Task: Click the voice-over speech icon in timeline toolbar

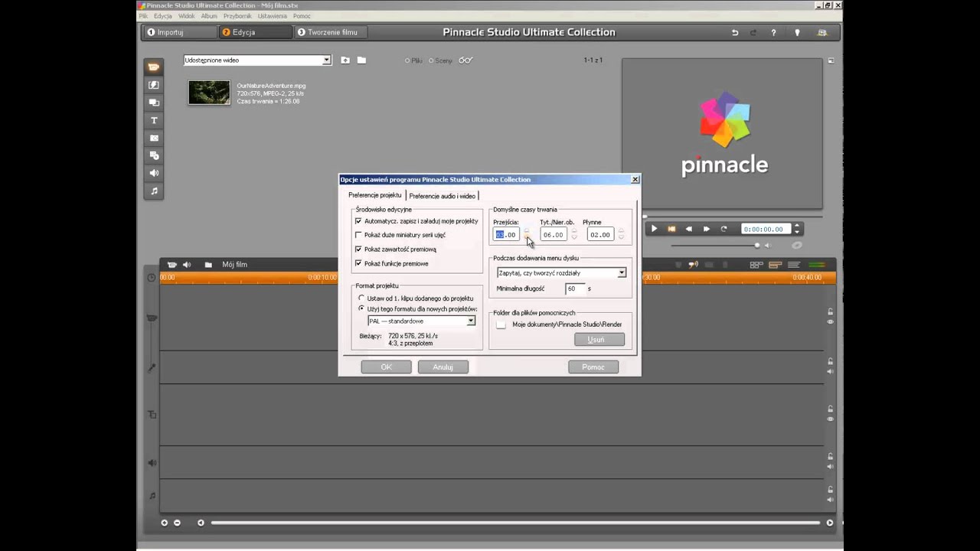Action: point(693,265)
